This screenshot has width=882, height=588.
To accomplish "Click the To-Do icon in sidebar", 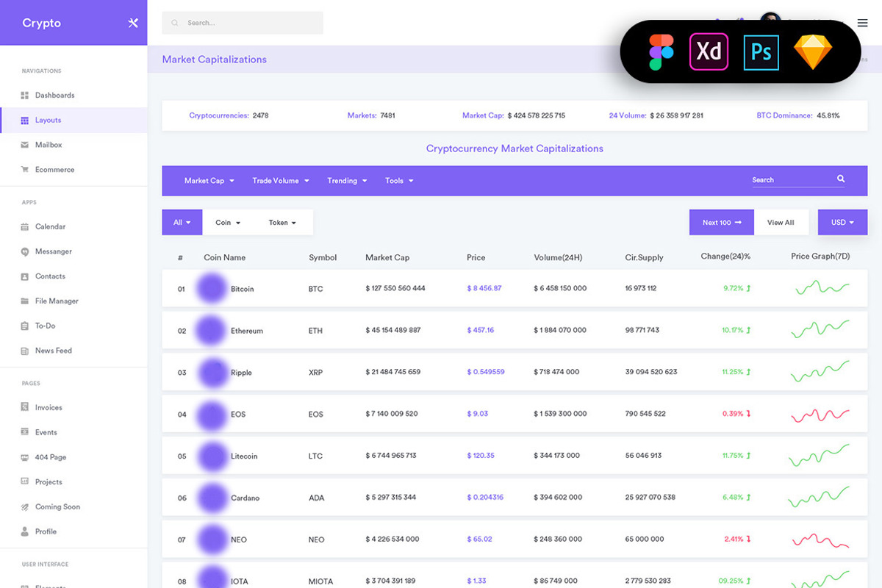I will point(24,326).
